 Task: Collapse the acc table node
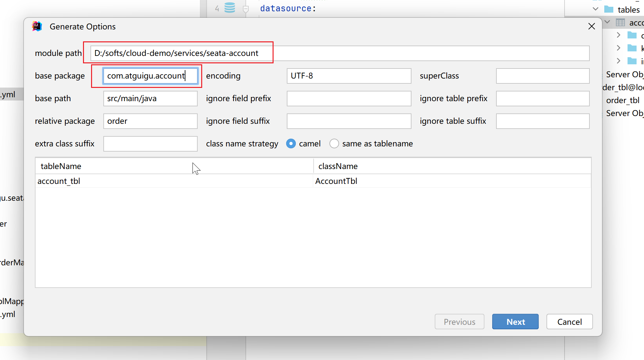click(x=607, y=22)
